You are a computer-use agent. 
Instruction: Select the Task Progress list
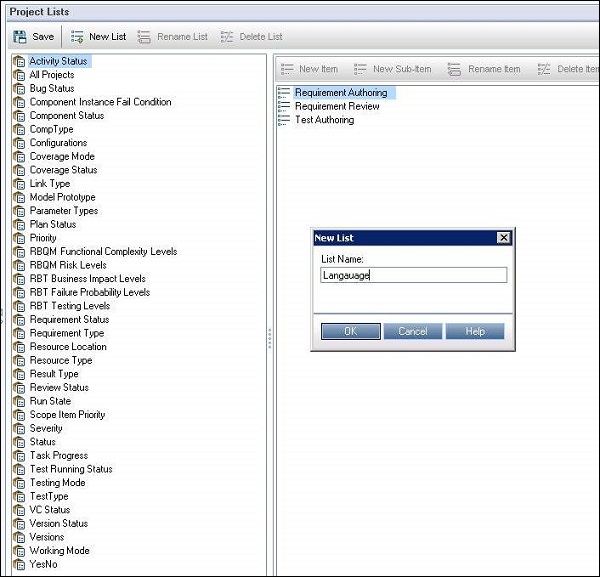coord(59,456)
